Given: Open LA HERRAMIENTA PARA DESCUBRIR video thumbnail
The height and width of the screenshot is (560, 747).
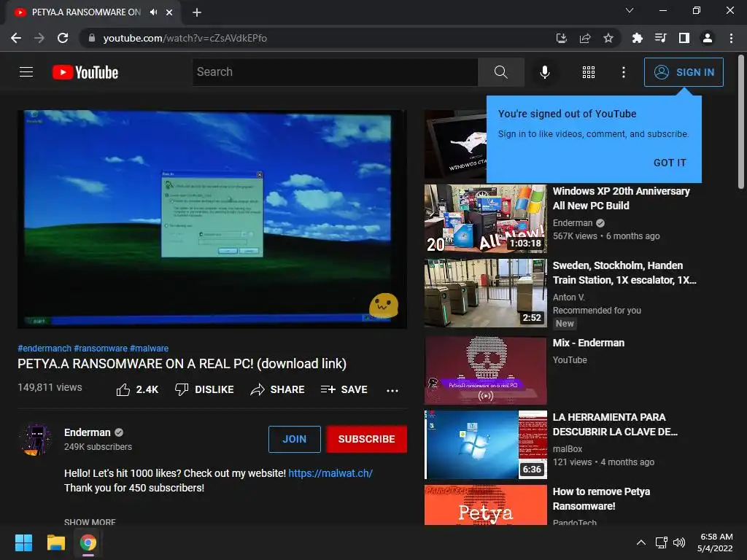Looking at the screenshot, I should pyautogui.click(x=485, y=445).
